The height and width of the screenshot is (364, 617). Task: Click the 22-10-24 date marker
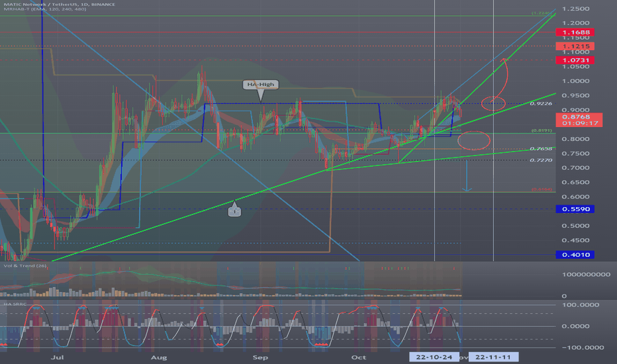(x=434, y=357)
